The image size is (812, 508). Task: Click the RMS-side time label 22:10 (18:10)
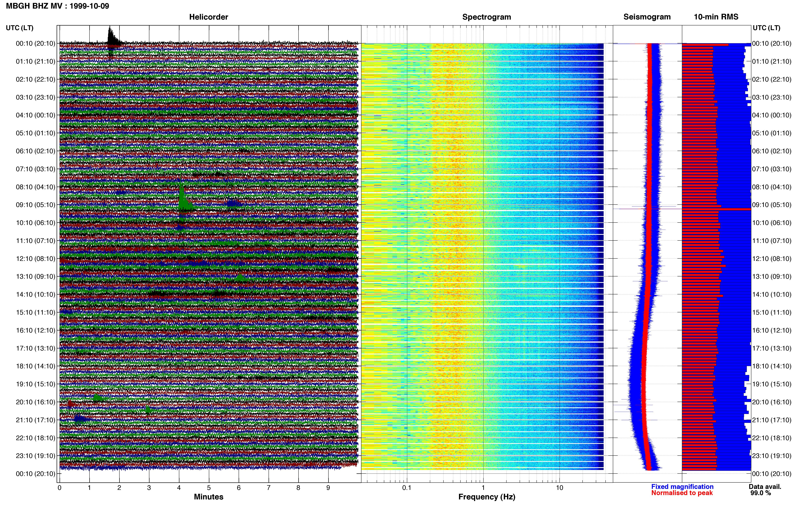click(x=772, y=438)
